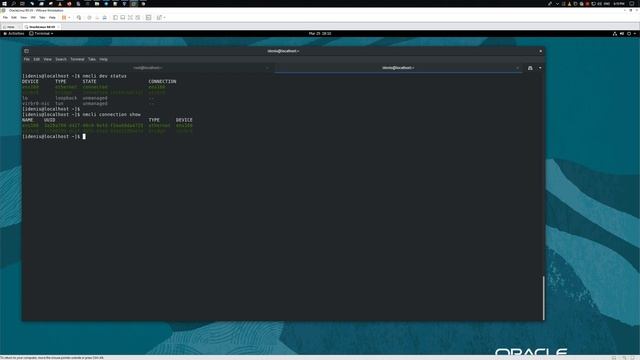This screenshot has width=640, height=360.
Task: Open the Terminal app menu in top bar
Action: [x=41, y=33]
